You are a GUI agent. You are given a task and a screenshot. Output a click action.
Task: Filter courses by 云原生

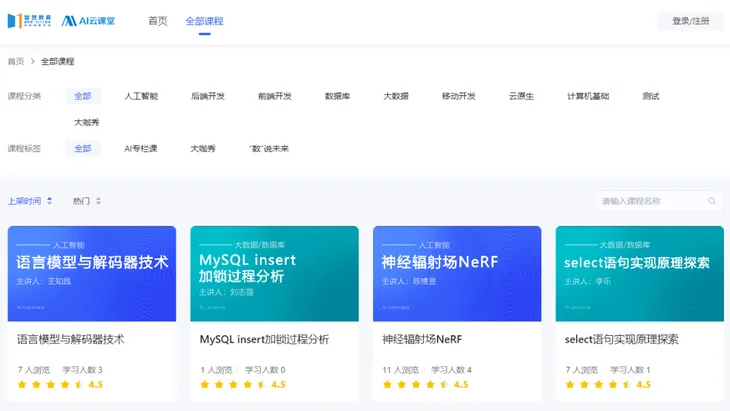pos(521,96)
